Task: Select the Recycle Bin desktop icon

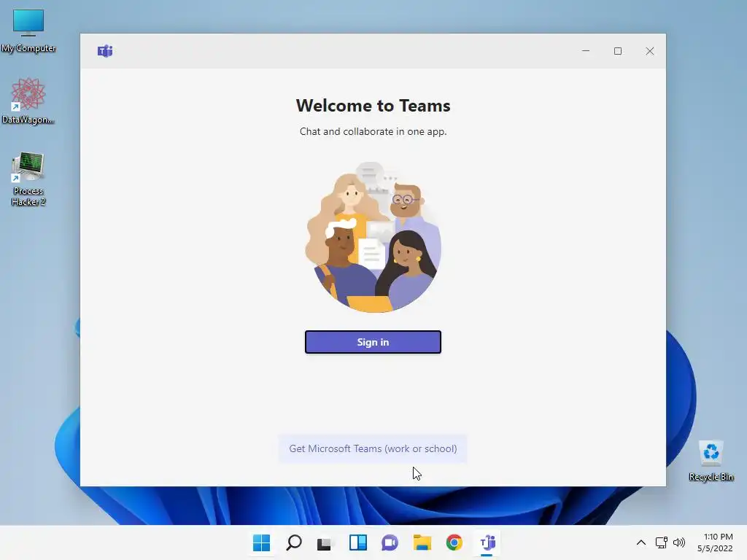Action: (711, 461)
